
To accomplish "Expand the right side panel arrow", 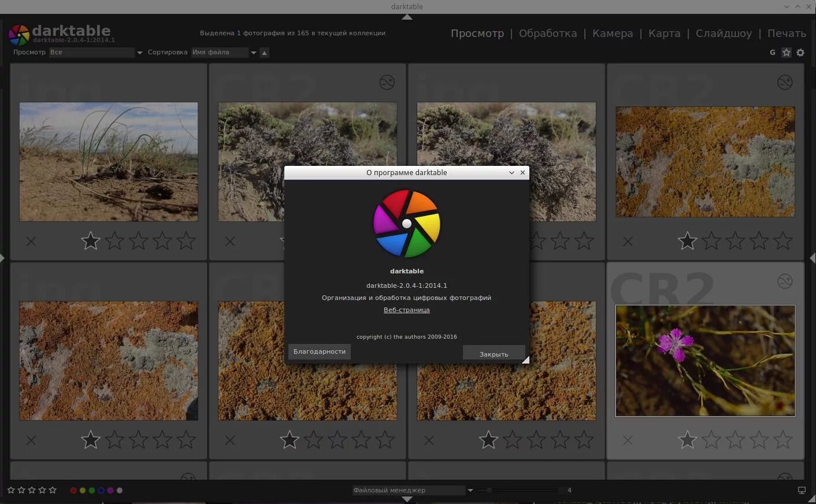I will click(813, 258).
